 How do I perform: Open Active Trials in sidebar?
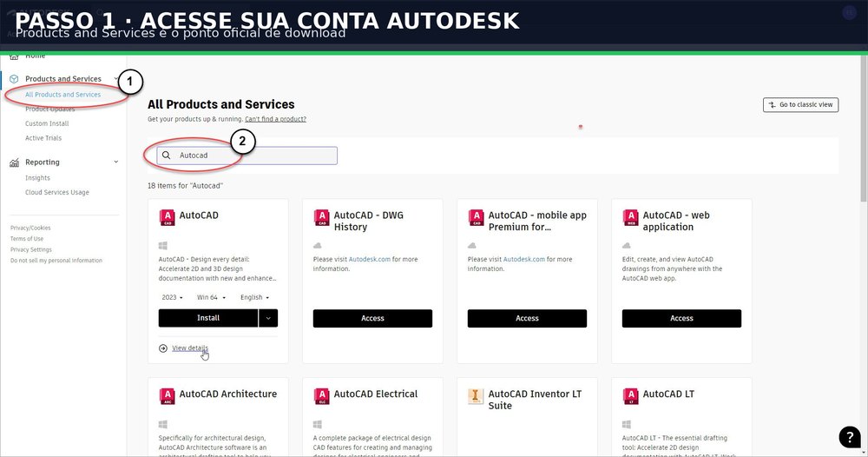click(43, 138)
